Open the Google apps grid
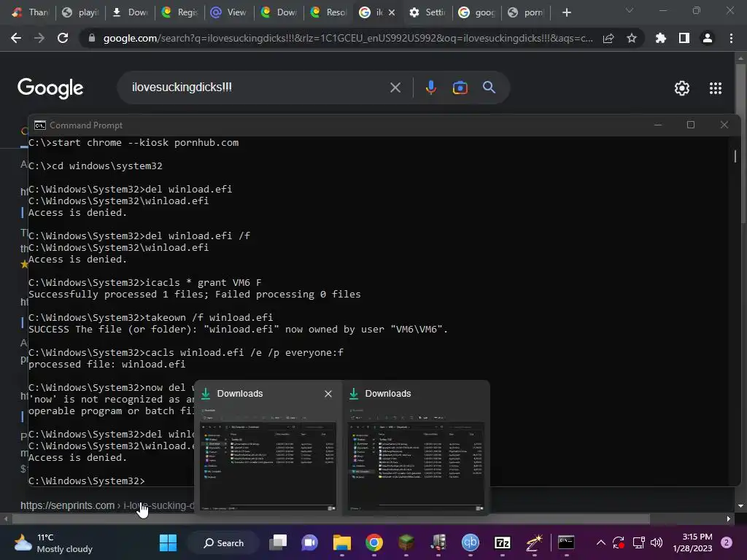This screenshot has height=560, width=747. (716, 88)
